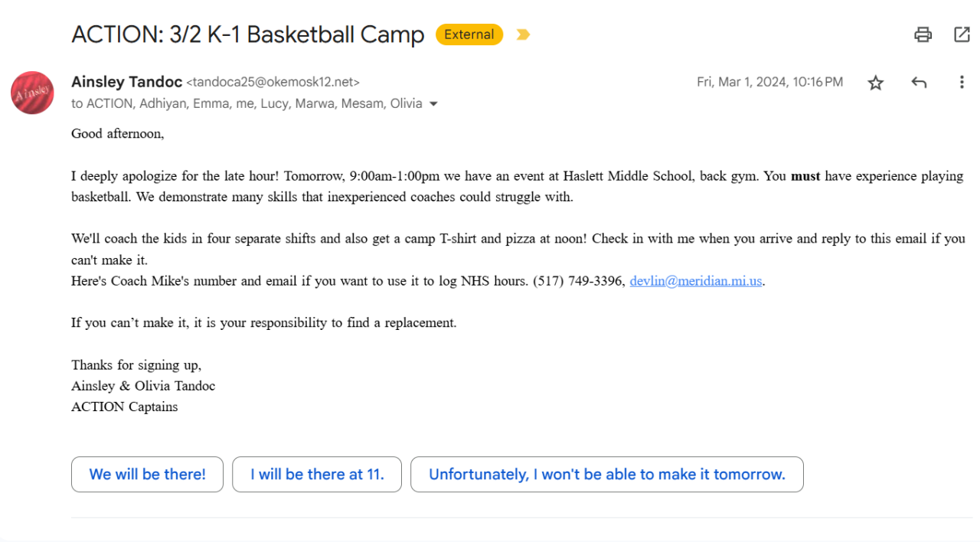The width and height of the screenshot is (980, 542).
Task: Click the yellow External label
Action: tap(469, 34)
